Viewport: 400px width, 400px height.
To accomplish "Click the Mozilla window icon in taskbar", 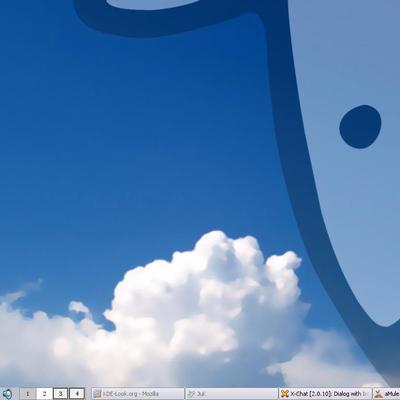I will tap(98, 394).
